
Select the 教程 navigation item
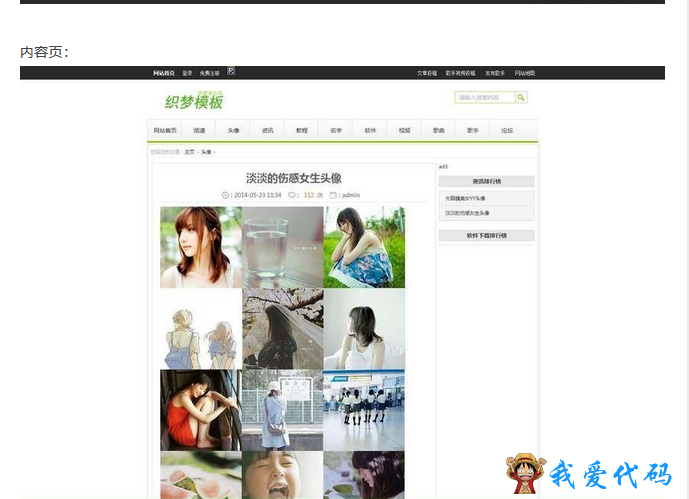(302, 130)
